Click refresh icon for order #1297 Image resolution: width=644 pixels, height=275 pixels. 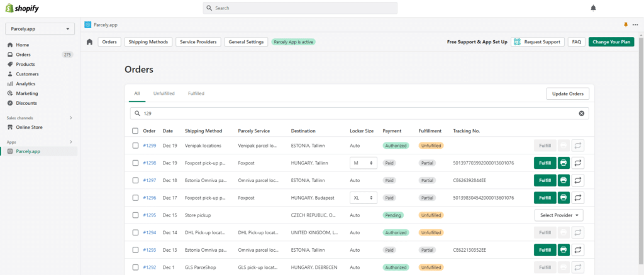(577, 180)
